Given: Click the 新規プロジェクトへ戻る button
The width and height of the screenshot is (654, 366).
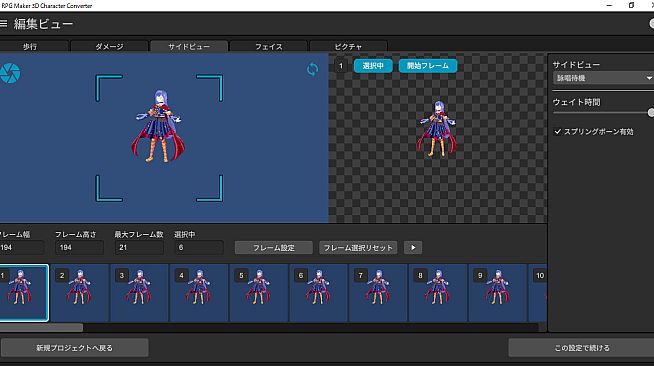Looking at the screenshot, I should tap(74, 348).
